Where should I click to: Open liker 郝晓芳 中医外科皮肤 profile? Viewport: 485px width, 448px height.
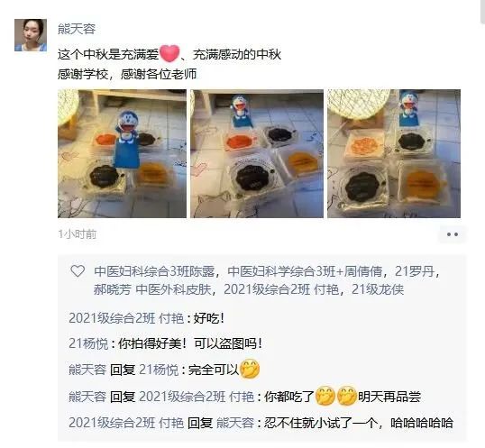click(x=152, y=289)
